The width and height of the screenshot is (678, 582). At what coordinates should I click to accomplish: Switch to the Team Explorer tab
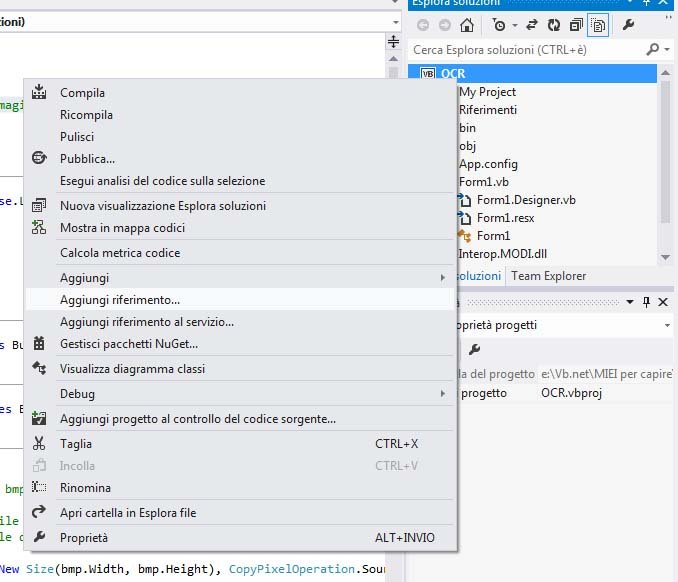[x=548, y=276]
